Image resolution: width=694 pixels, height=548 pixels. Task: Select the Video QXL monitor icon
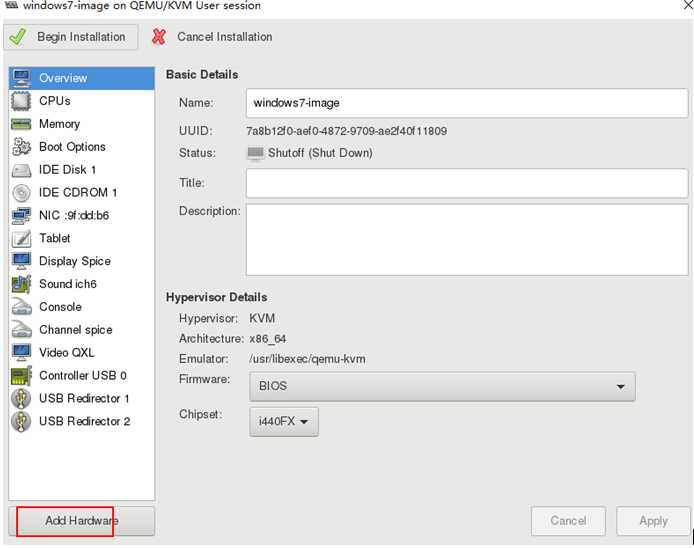21,353
